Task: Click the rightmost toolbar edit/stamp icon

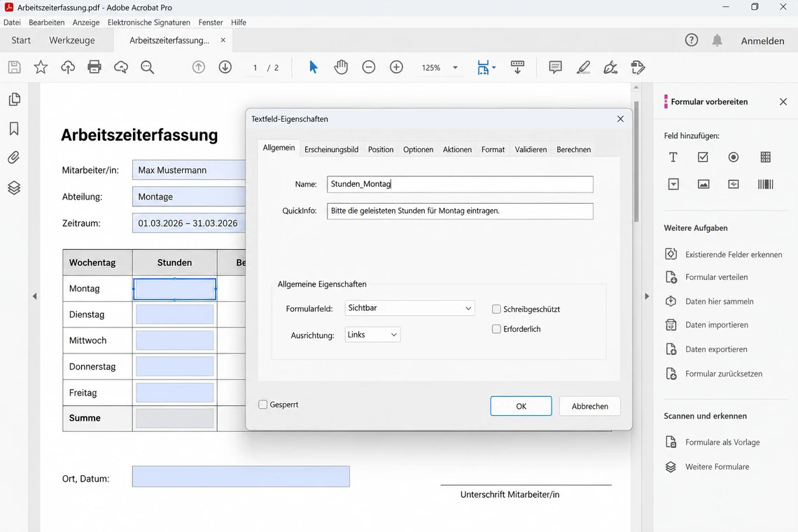Action: pos(638,67)
